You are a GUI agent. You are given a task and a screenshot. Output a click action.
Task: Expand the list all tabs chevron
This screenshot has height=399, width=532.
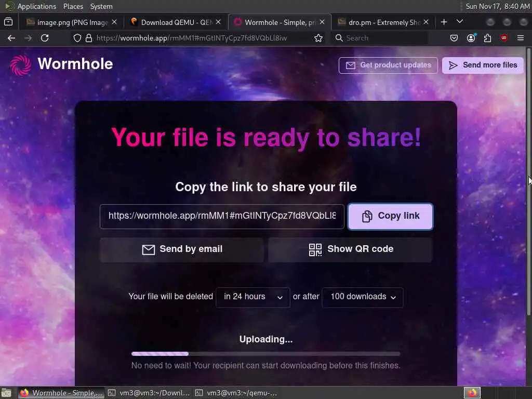pos(460,22)
